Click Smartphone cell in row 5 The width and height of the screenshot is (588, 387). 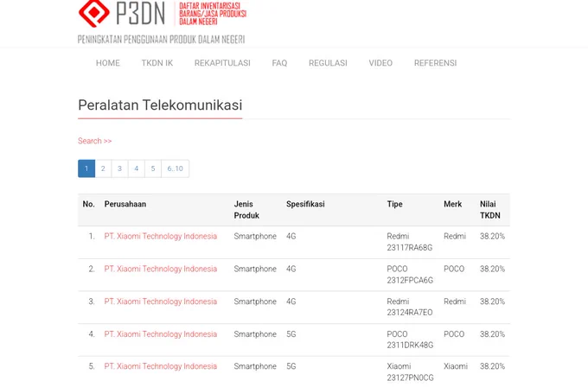[x=255, y=366]
